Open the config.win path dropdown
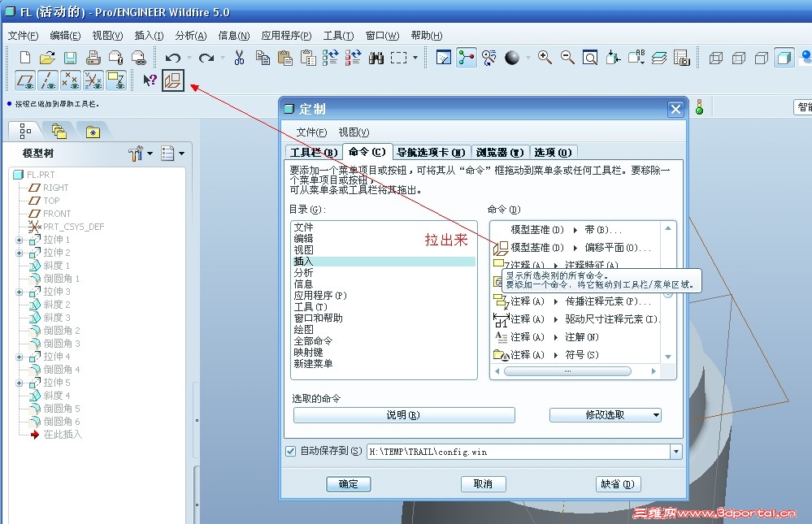This screenshot has width=812, height=524. click(x=675, y=452)
